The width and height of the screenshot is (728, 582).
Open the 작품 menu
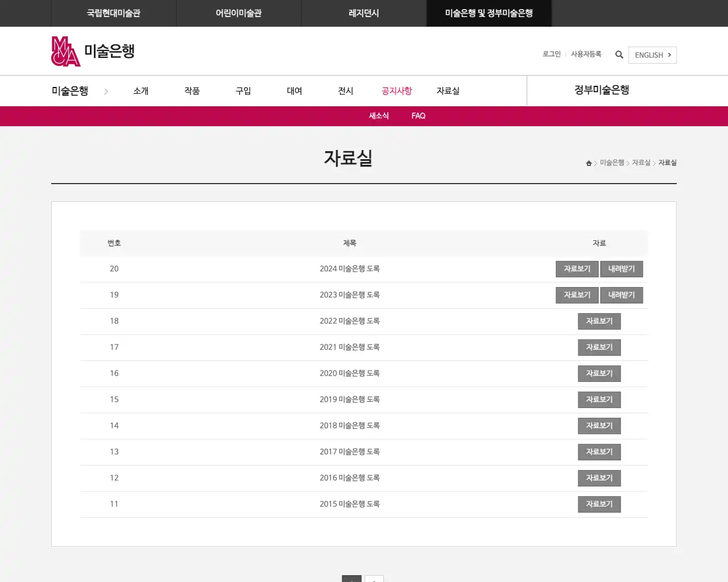tap(192, 91)
